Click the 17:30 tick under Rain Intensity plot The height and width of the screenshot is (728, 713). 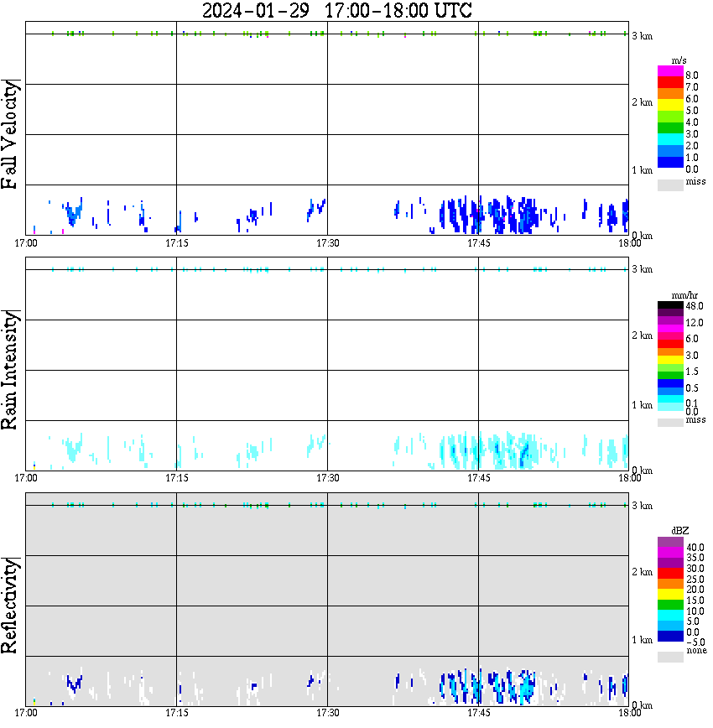(x=327, y=478)
